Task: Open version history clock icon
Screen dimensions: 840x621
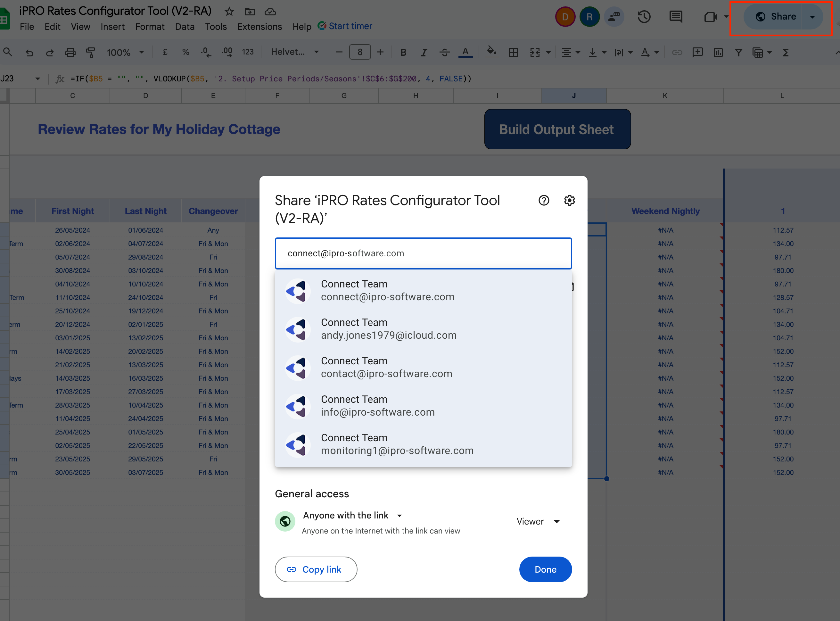Action: (644, 17)
